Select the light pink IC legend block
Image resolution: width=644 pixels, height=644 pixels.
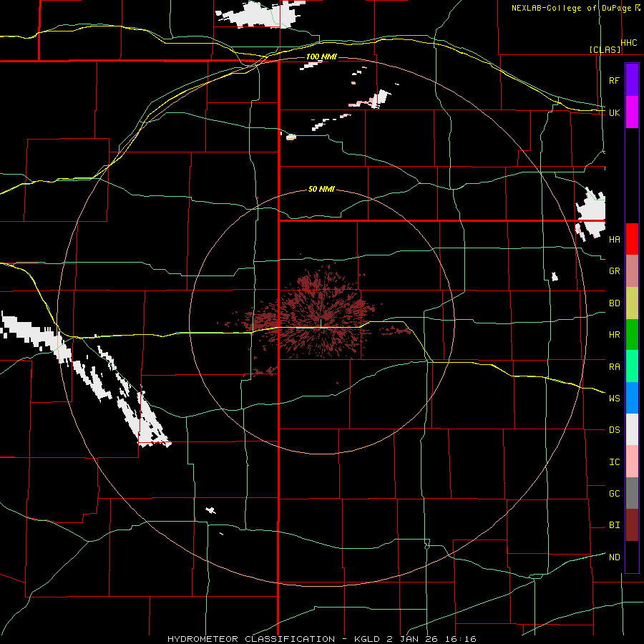(632, 462)
